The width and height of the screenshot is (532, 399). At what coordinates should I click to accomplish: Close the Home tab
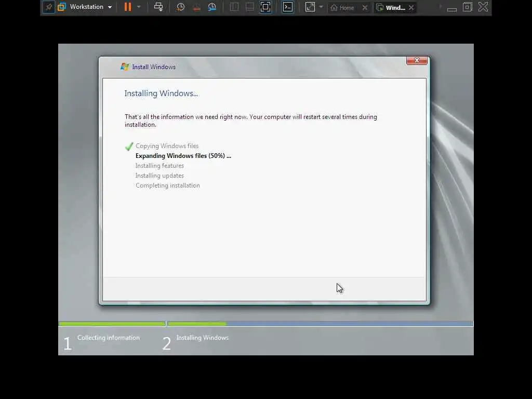pyautogui.click(x=365, y=7)
